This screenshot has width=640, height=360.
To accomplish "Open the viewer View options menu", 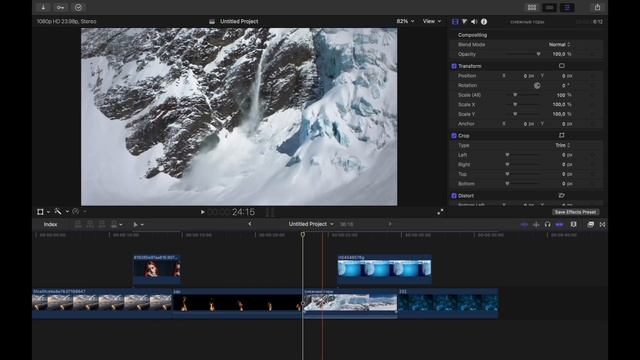I will 432,21.
